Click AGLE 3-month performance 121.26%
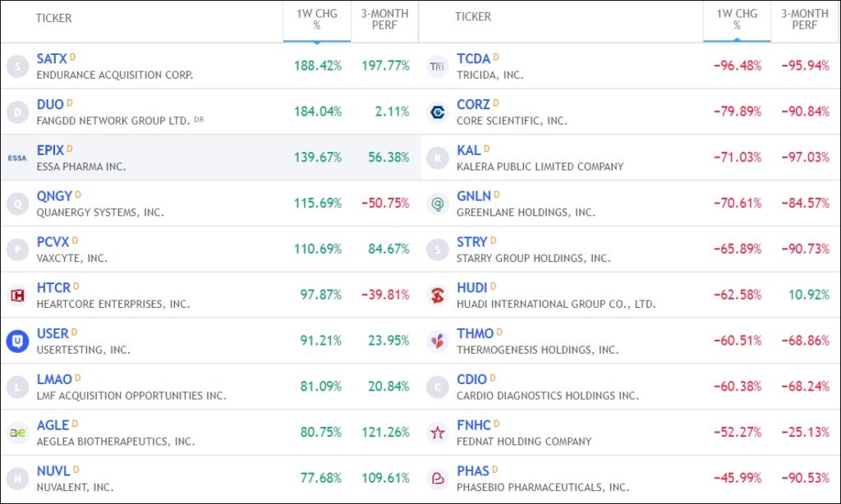 click(x=385, y=432)
